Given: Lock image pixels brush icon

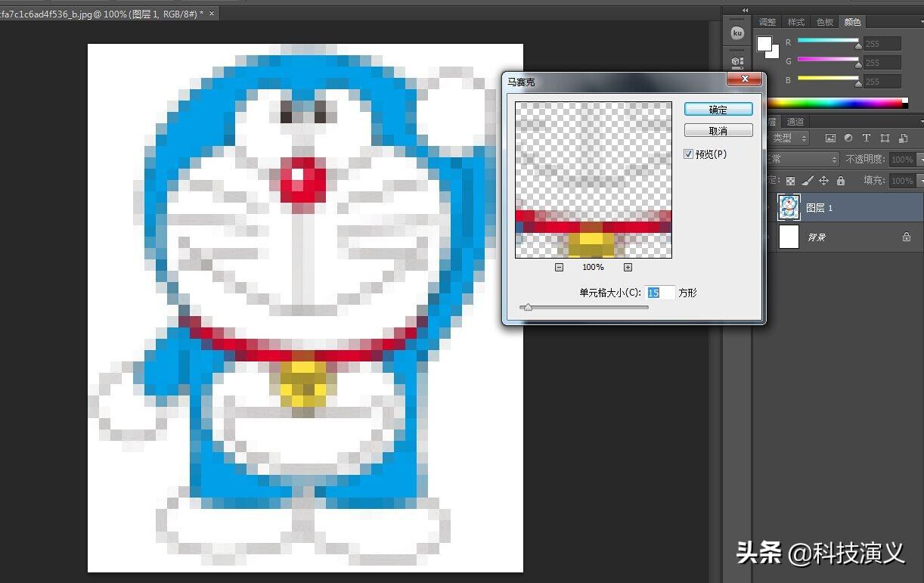Looking at the screenshot, I should [x=808, y=181].
